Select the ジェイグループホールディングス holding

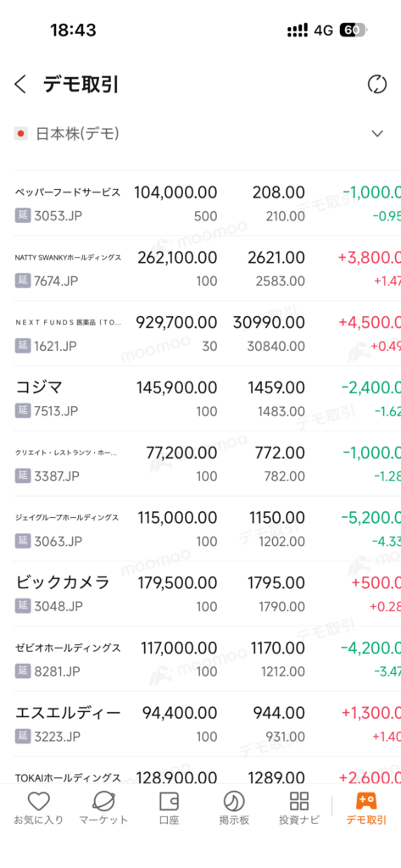click(200, 529)
